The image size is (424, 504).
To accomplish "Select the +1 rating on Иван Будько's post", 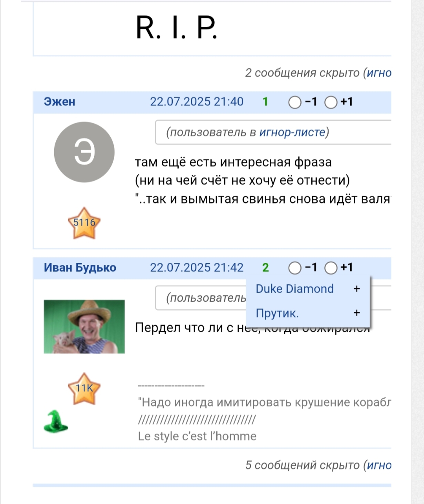I will (x=331, y=268).
